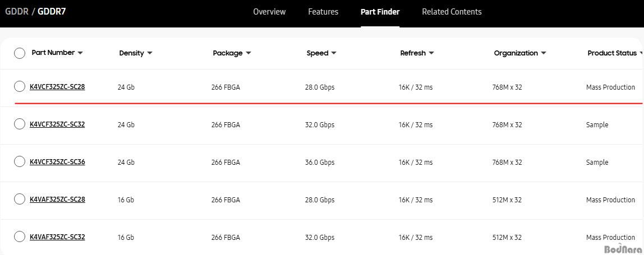Select the K4VAF325ZC-SC28 row radio button
The width and height of the screenshot is (644, 255).
tap(20, 199)
